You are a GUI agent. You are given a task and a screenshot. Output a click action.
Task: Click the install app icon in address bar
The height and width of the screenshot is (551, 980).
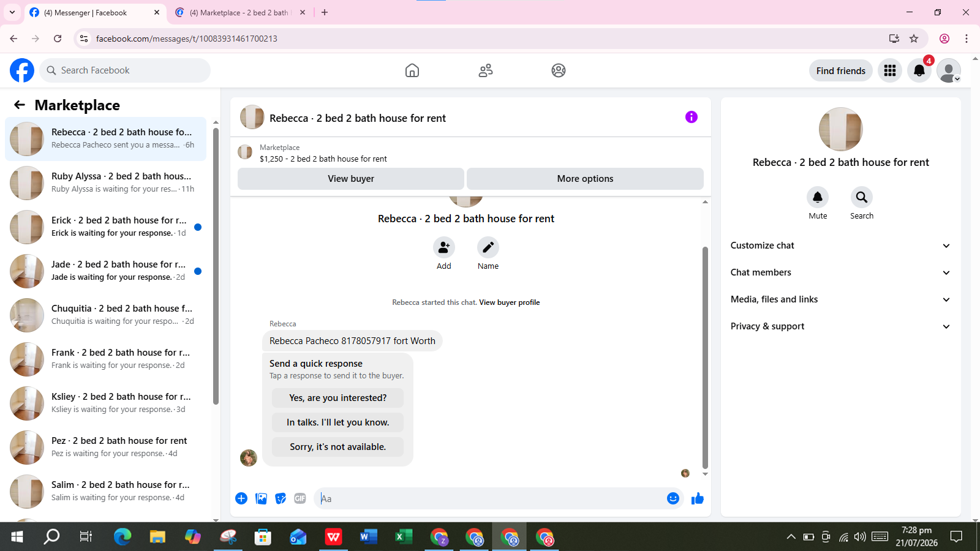[x=894, y=39]
